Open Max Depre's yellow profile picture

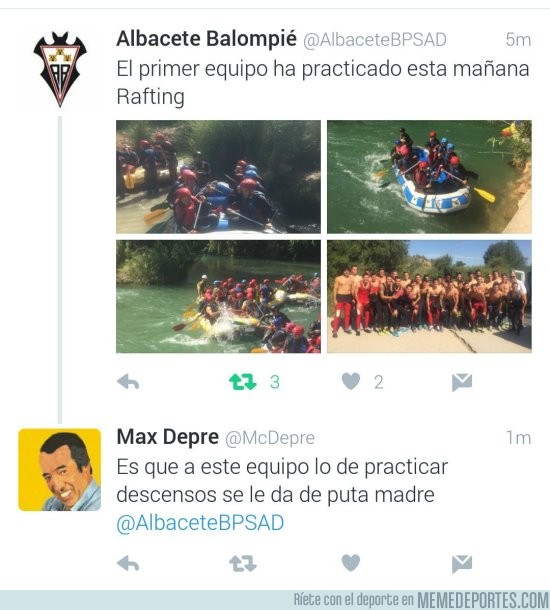click(x=60, y=470)
